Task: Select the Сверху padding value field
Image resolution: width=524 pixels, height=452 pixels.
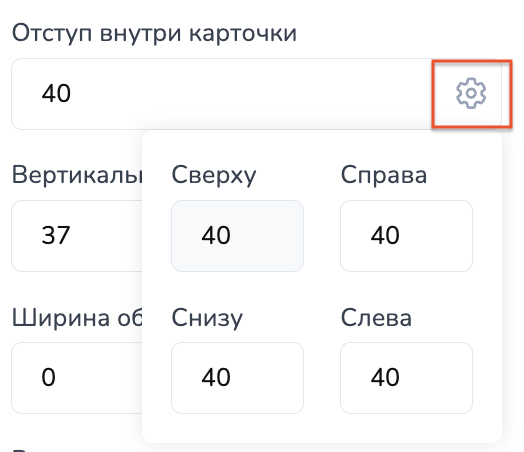Action: click(237, 236)
